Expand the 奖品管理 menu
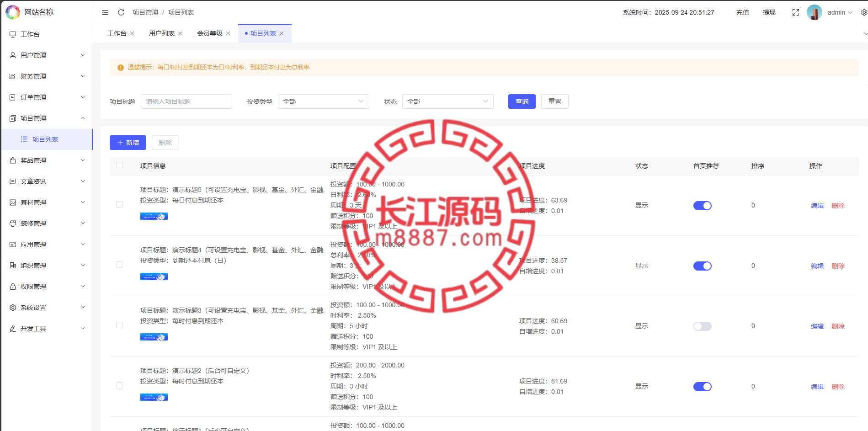This screenshot has width=868, height=431. 47,160
